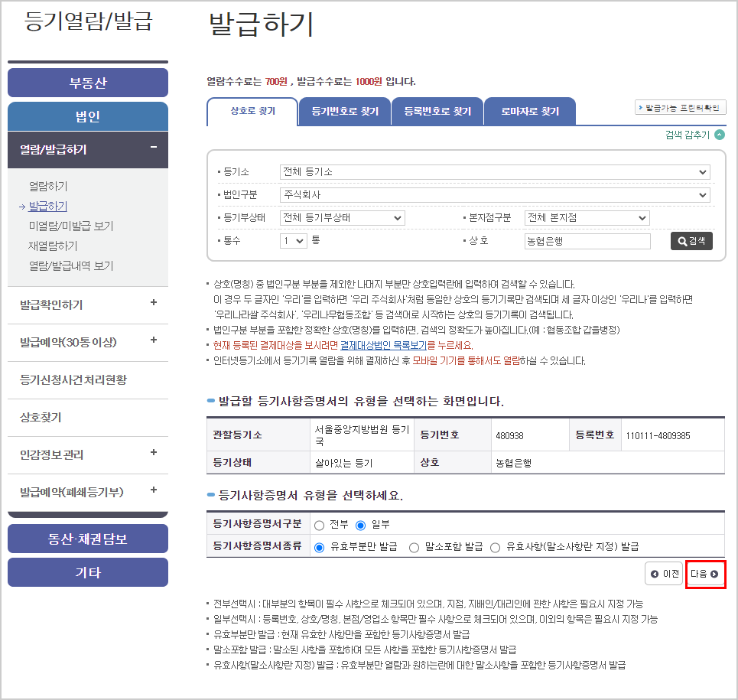Screen dimensions: 738x700
Task: Switch to the 로마자로 찾기 tab
Action: tap(529, 111)
